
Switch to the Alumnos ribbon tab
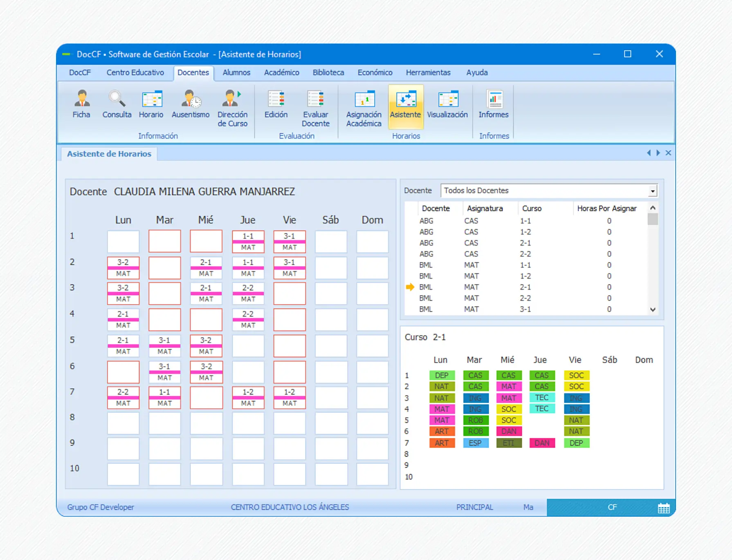tap(236, 72)
